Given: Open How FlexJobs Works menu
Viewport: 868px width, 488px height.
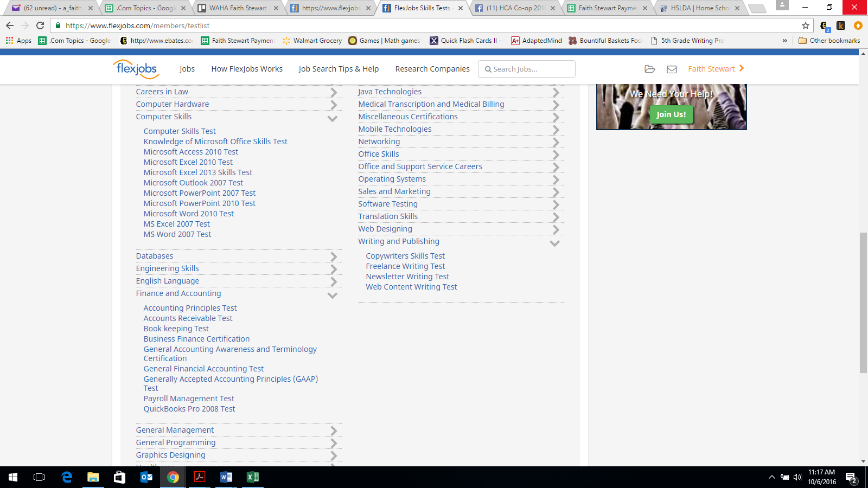Looking at the screenshot, I should pos(247,69).
